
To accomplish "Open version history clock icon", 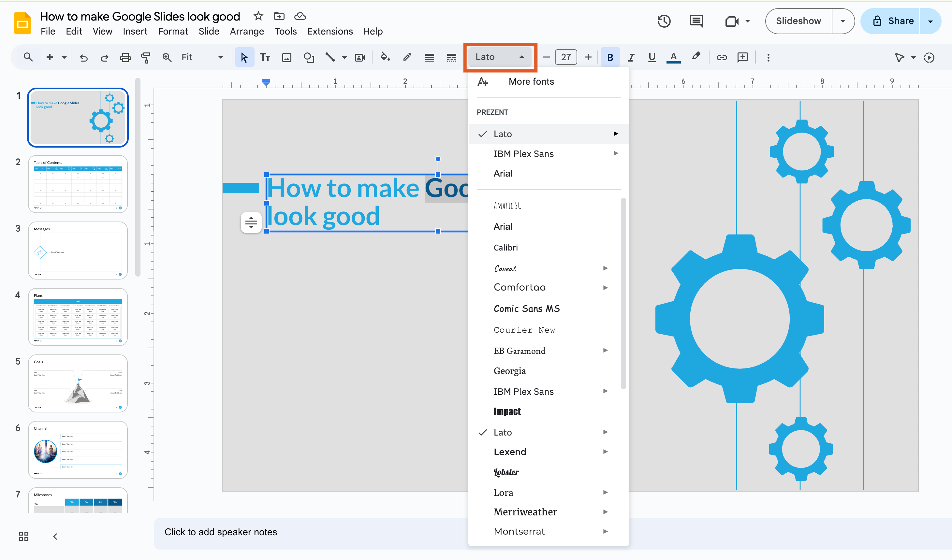I will point(664,21).
